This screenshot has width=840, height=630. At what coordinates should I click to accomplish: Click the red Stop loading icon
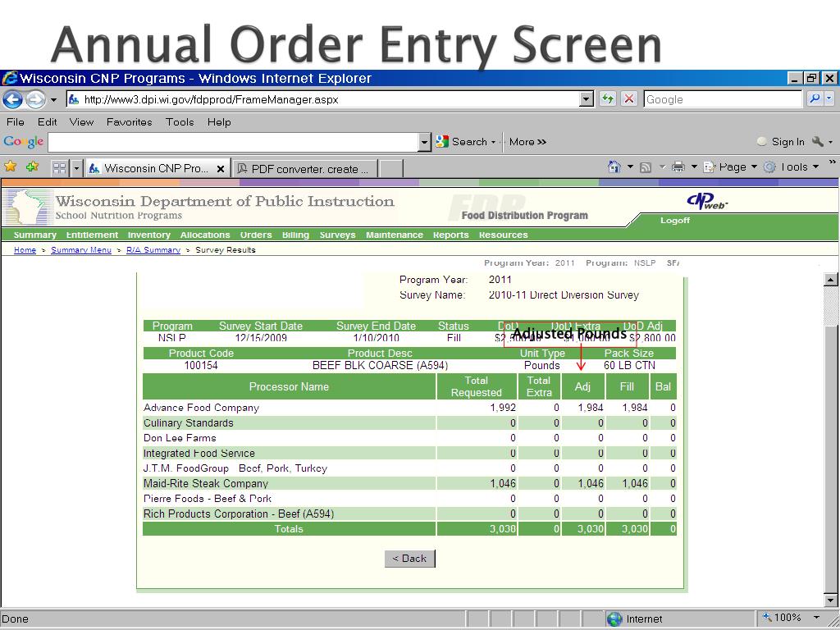[629, 99]
